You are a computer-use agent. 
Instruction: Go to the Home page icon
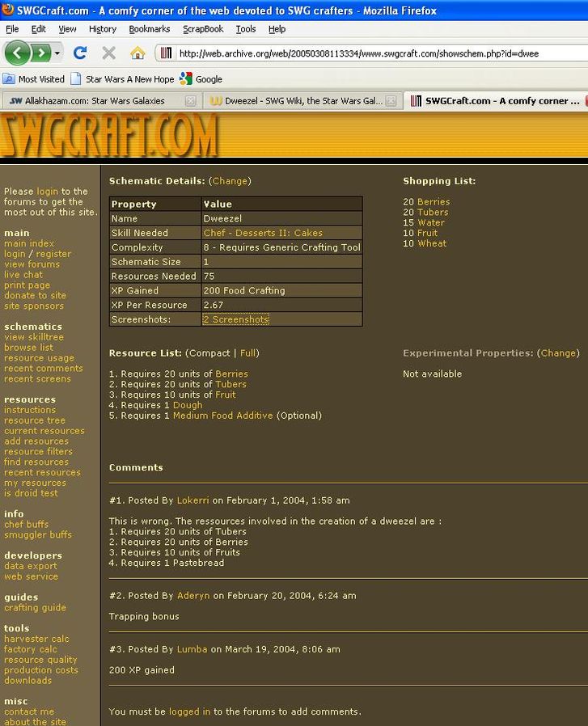(137, 53)
